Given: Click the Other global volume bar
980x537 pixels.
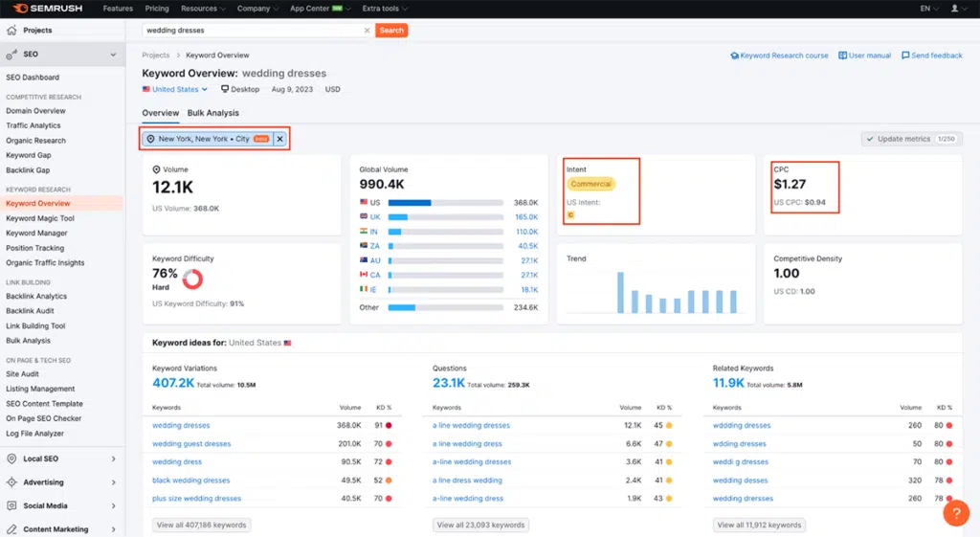Looking at the screenshot, I should 445,307.
